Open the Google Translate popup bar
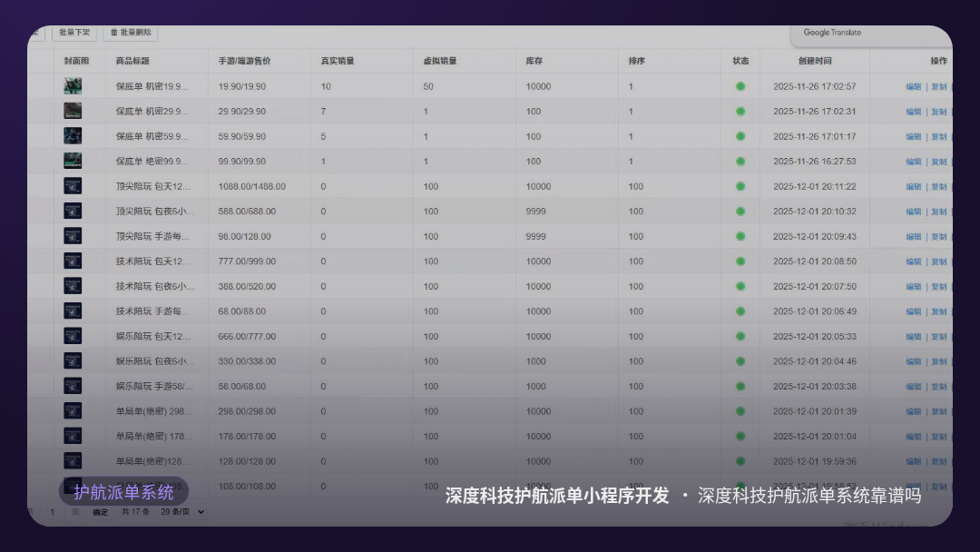980x552 pixels. pos(870,35)
